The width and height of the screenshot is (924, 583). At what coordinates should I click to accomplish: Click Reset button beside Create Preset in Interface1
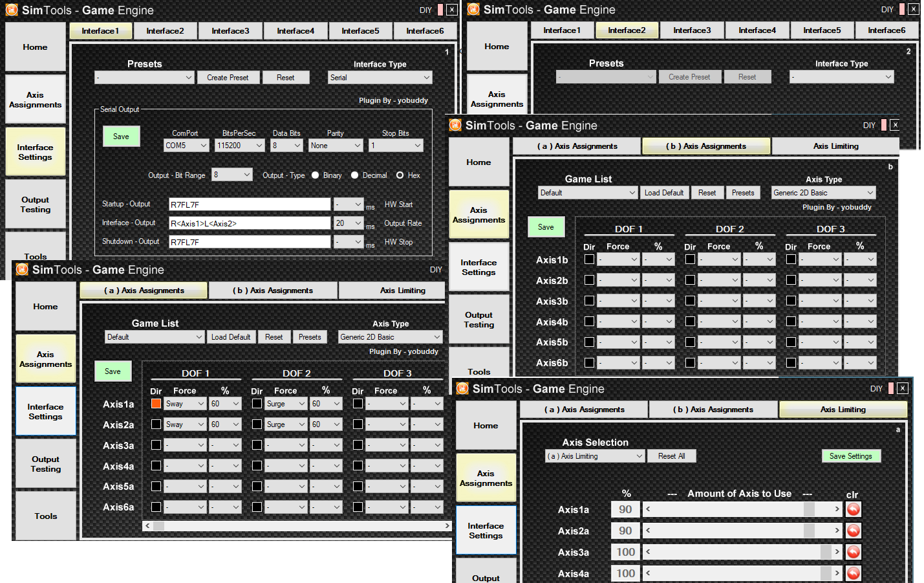pos(285,78)
